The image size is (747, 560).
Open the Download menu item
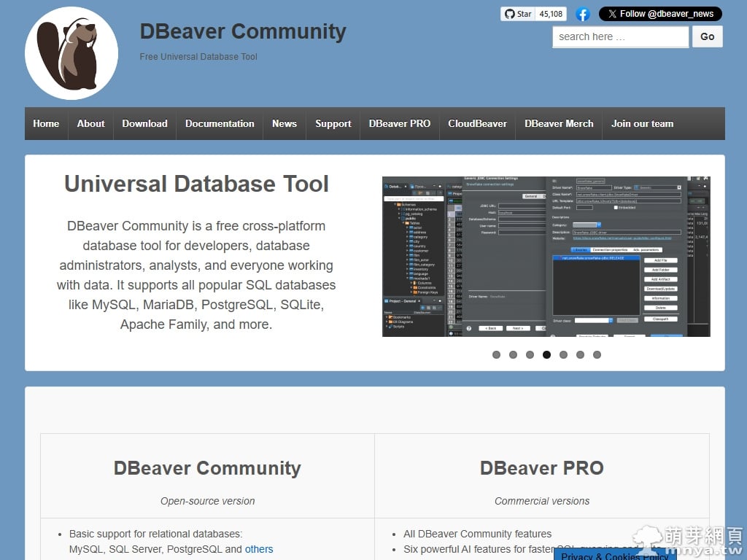pyautogui.click(x=144, y=124)
